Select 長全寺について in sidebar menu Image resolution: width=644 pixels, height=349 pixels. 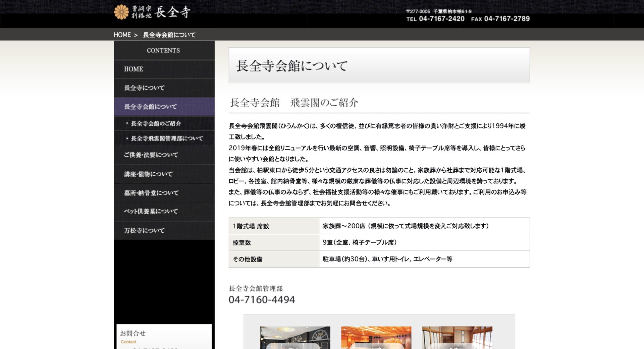click(164, 88)
